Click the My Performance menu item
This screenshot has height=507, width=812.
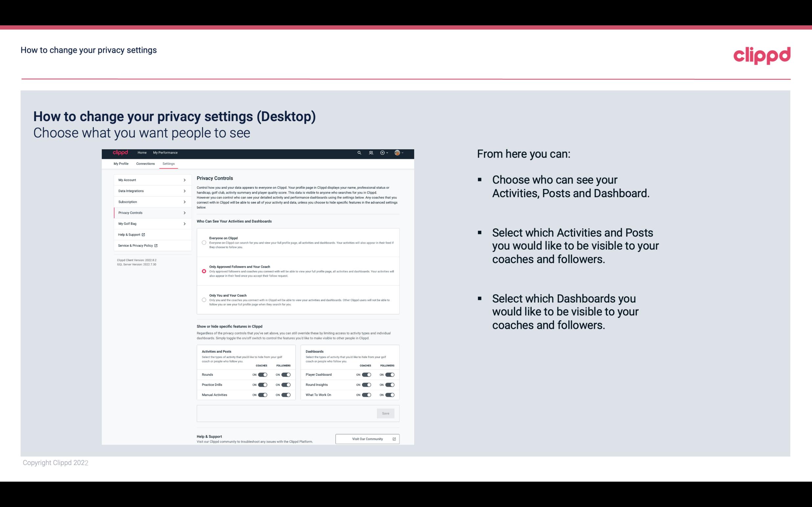(166, 153)
